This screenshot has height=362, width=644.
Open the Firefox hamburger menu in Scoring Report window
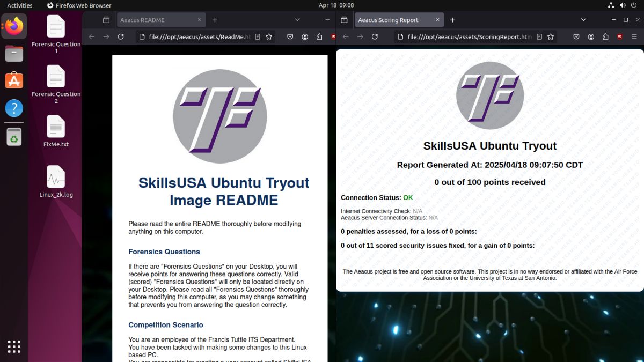coord(634,37)
